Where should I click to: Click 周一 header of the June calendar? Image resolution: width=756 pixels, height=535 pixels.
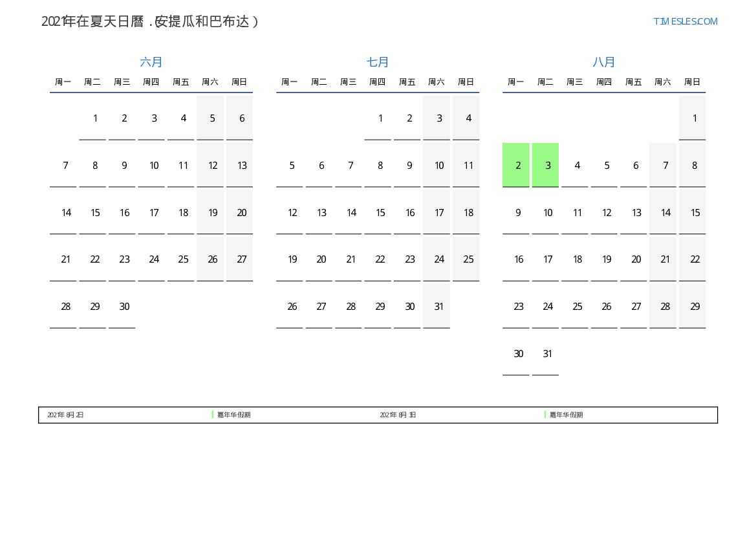pyautogui.click(x=63, y=82)
